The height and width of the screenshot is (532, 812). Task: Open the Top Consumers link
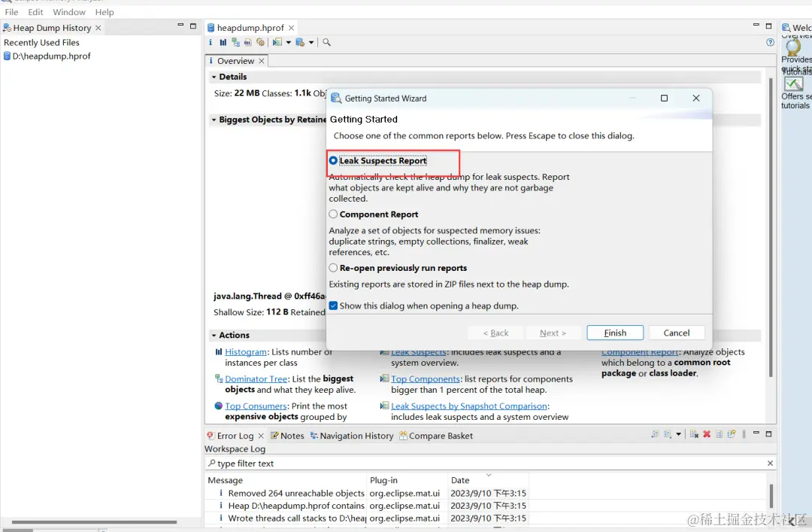click(x=256, y=406)
